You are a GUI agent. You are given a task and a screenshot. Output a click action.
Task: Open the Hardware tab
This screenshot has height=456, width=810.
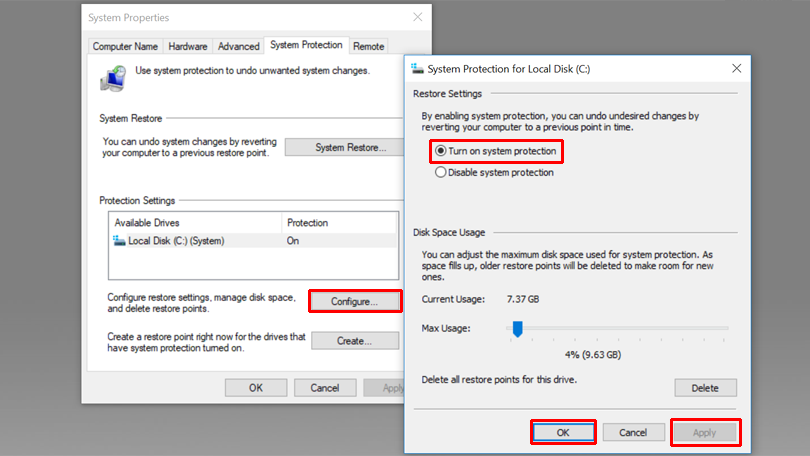tap(188, 46)
